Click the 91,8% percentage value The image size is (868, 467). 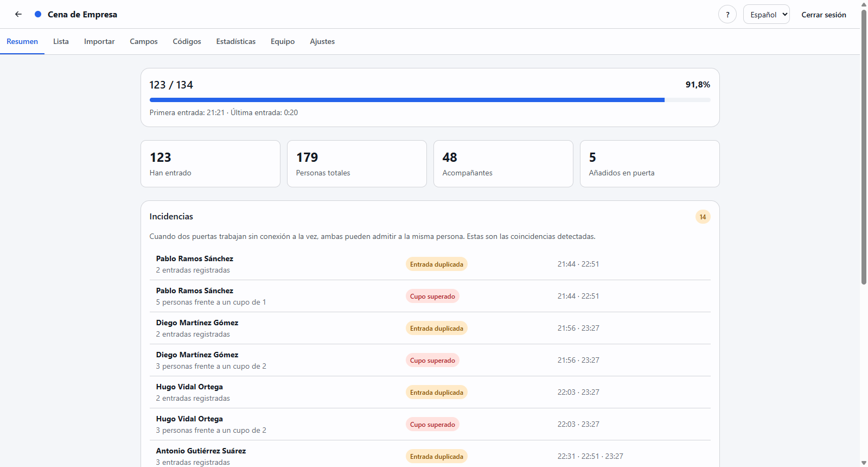tap(698, 85)
